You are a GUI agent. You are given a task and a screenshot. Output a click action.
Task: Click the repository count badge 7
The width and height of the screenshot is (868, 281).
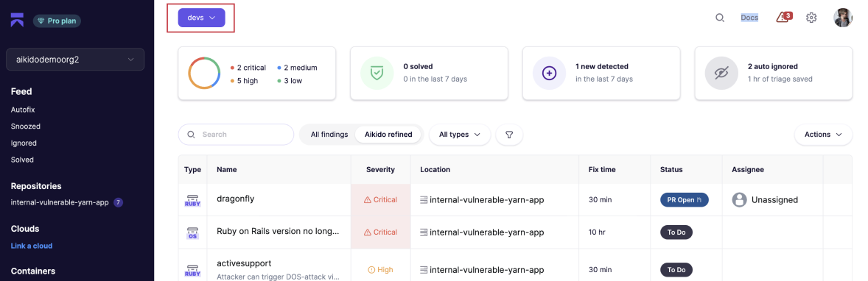(118, 202)
